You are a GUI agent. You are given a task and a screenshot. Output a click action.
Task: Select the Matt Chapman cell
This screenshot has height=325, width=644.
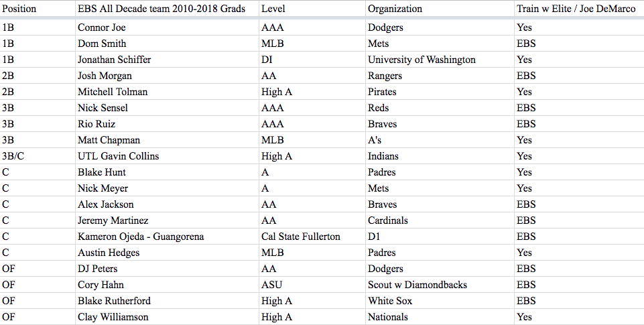(167, 140)
